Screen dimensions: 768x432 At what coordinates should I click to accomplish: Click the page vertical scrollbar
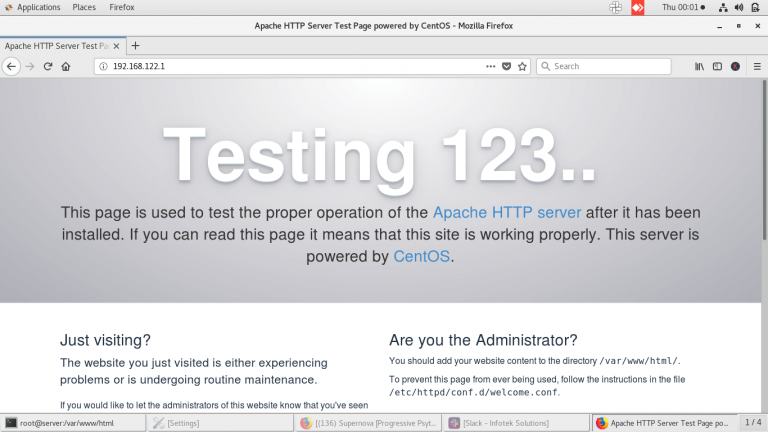[764, 162]
